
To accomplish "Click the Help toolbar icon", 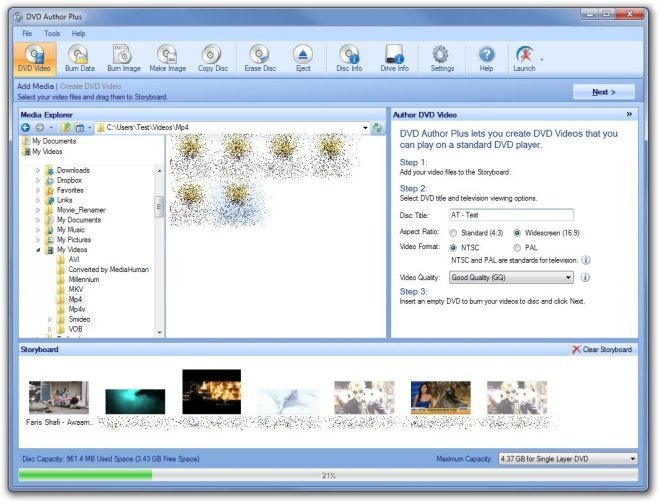I will point(486,59).
